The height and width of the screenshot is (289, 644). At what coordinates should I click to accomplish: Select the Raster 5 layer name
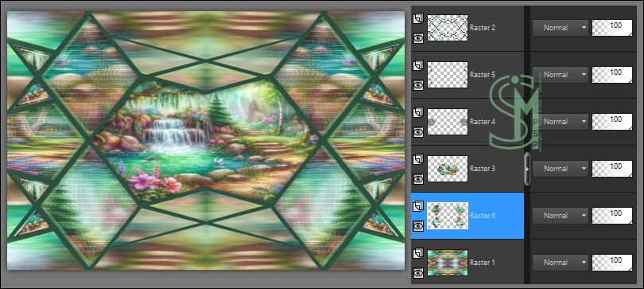(x=483, y=75)
